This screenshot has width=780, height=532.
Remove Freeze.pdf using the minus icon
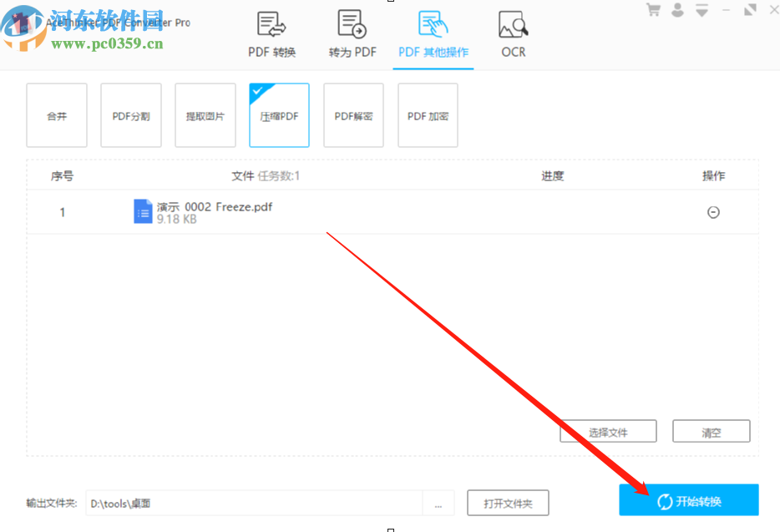tap(713, 212)
